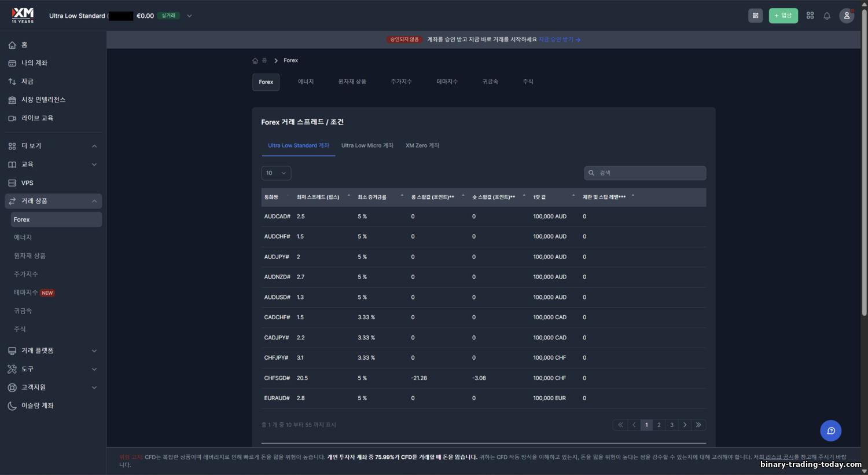This screenshot has width=868, height=475.
Task: Collapse the 거래 상품 sidebar section
Action: (x=94, y=201)
